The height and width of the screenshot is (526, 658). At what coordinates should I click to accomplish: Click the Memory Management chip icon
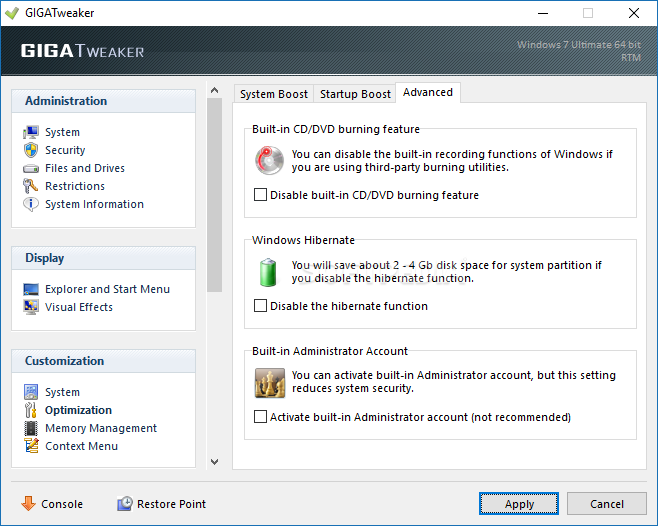click(x=31, y=428)
